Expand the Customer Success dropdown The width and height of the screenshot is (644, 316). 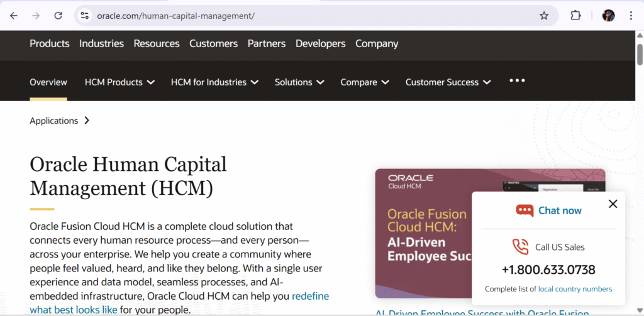(x=448, y=82)
